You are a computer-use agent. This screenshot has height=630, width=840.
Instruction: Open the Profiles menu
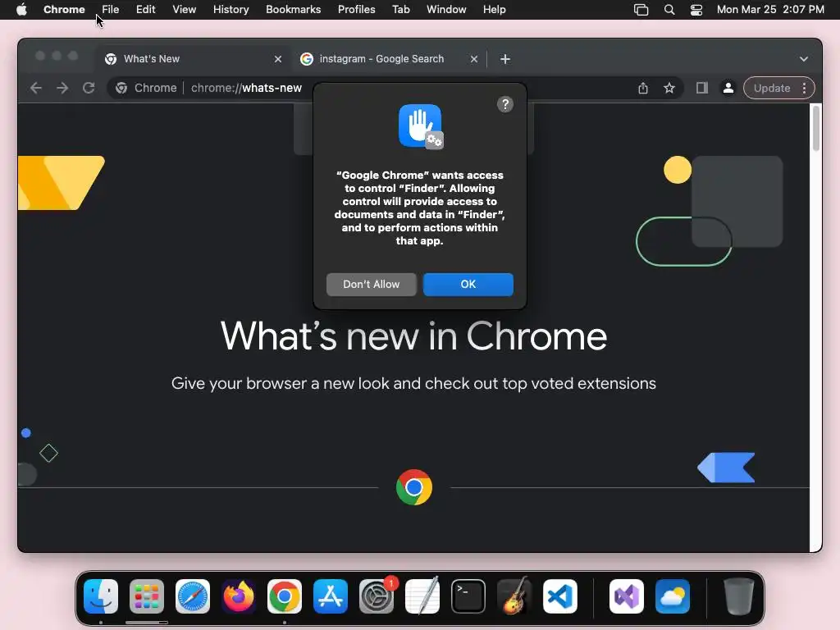[x=356, y=10]
